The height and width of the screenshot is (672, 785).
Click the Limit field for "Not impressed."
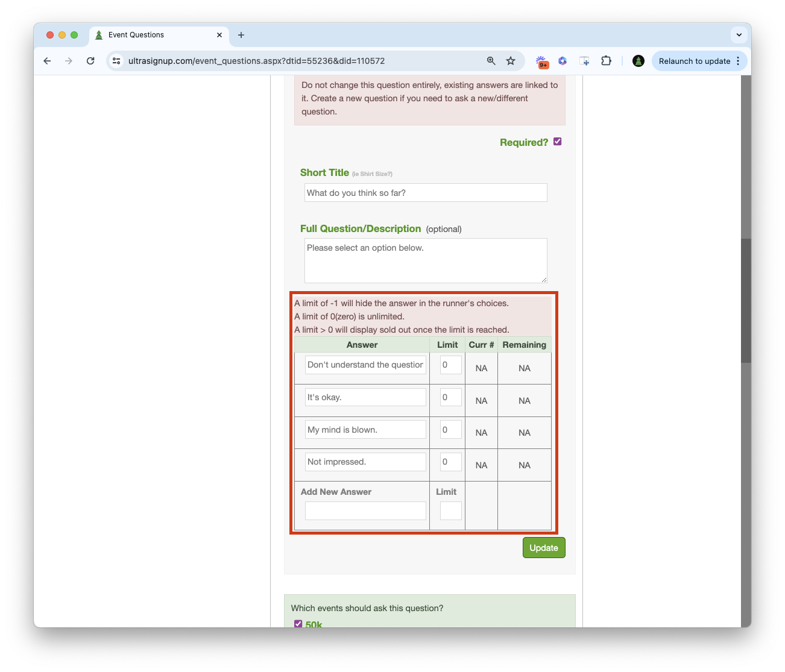[x=451, y=462]
